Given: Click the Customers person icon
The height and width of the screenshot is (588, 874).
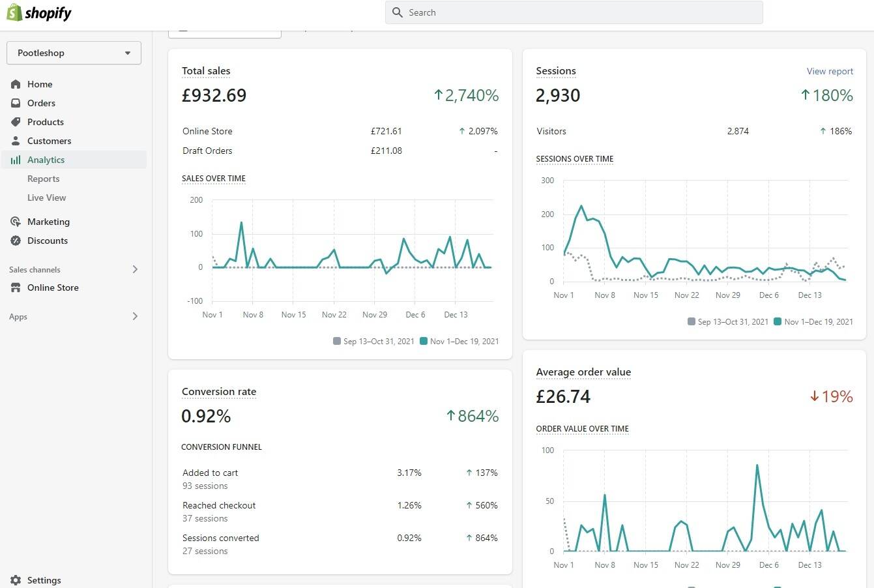Looking at the screenshot, I should click(16, 141).
